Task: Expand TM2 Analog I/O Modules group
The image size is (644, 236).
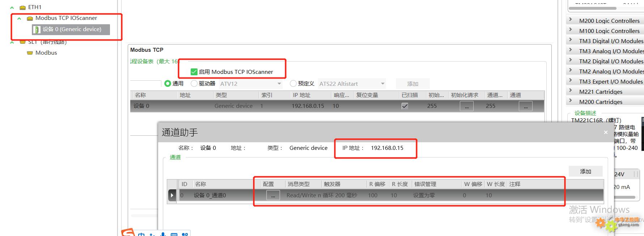Action: point(571,70)
